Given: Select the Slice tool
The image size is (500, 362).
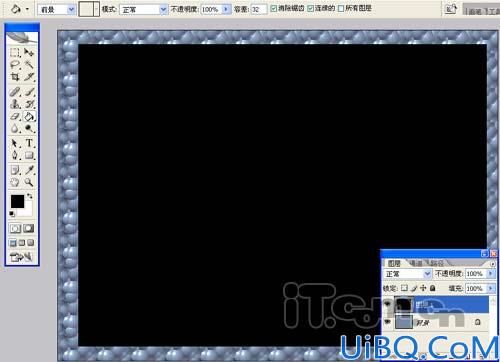Looking at the screenshot, I should coord(29,77).
